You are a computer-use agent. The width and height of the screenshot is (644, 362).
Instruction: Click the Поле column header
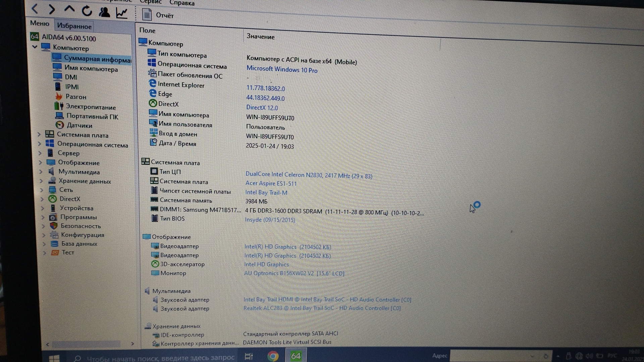tap(147, 31)
